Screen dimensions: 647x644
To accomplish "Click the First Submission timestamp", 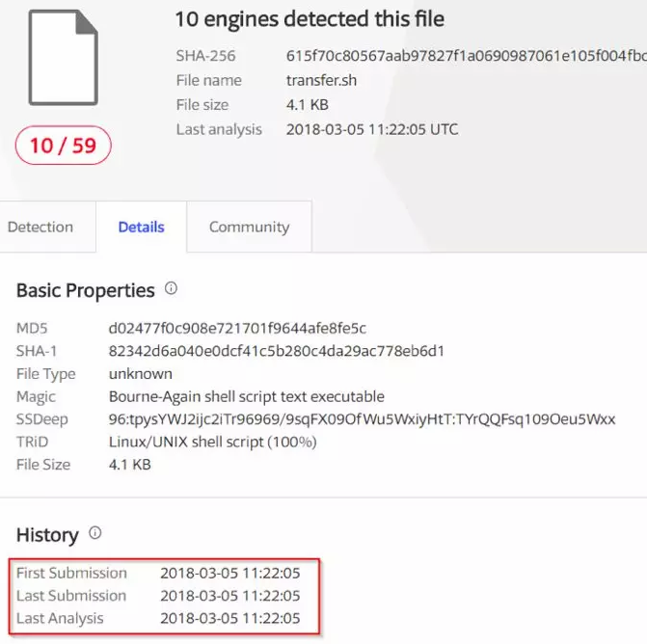I will (229, 573).
